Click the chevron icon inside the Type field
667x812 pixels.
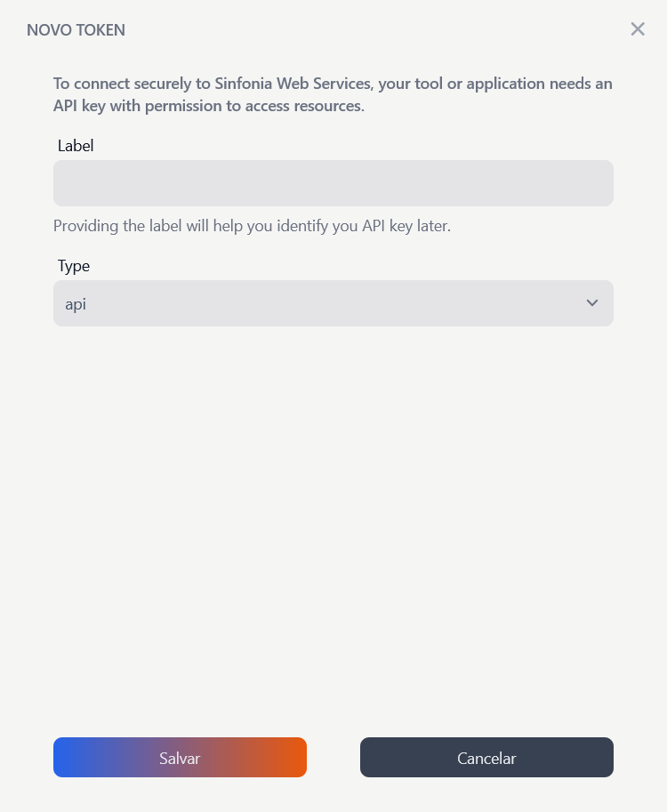click(x=591, y=303)
